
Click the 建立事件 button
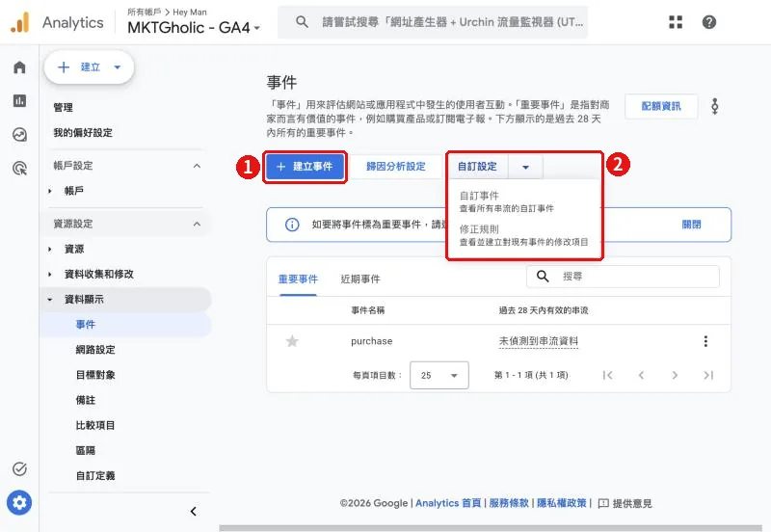[x=305, y=167]
